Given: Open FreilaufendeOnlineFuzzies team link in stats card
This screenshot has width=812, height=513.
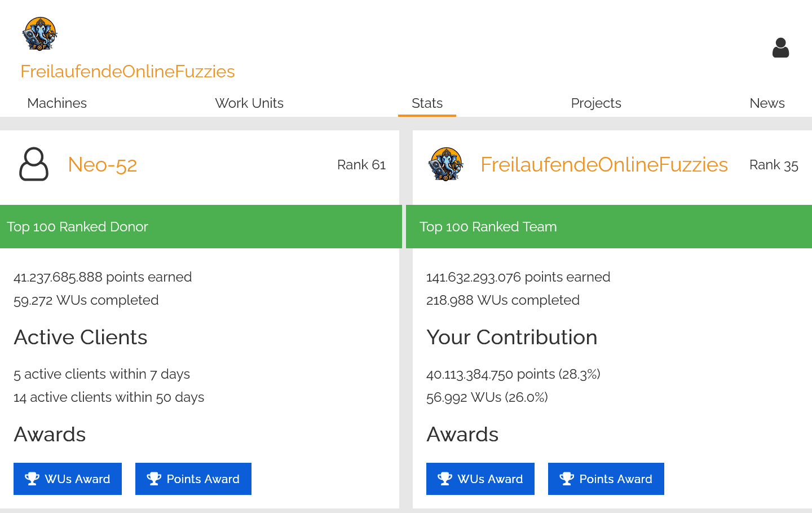Looking at the screenshot, I should tap(604, 165).
